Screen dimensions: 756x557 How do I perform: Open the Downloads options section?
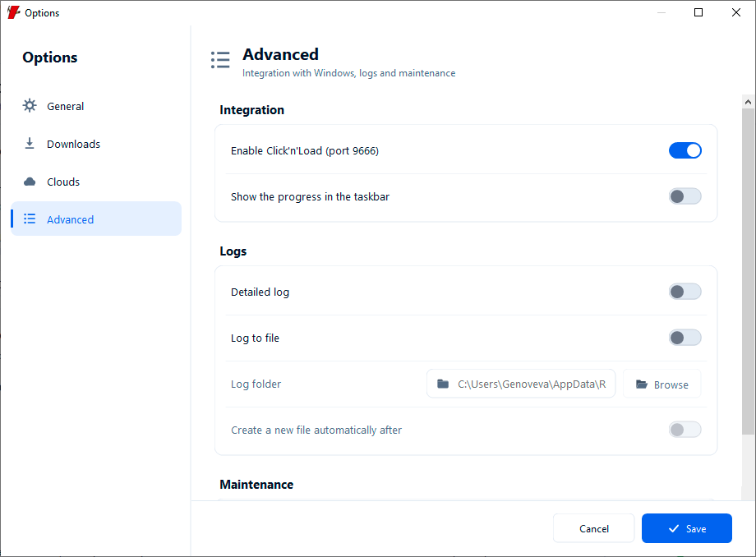[x=96, y=144]
